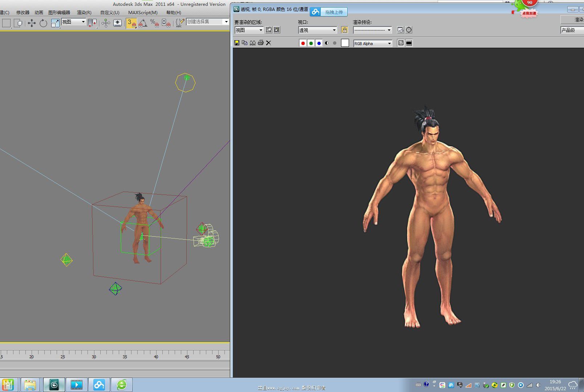The image size is (584, 392).
Task: Open the 要渲染的区域 dropdown
Action: 249,30
